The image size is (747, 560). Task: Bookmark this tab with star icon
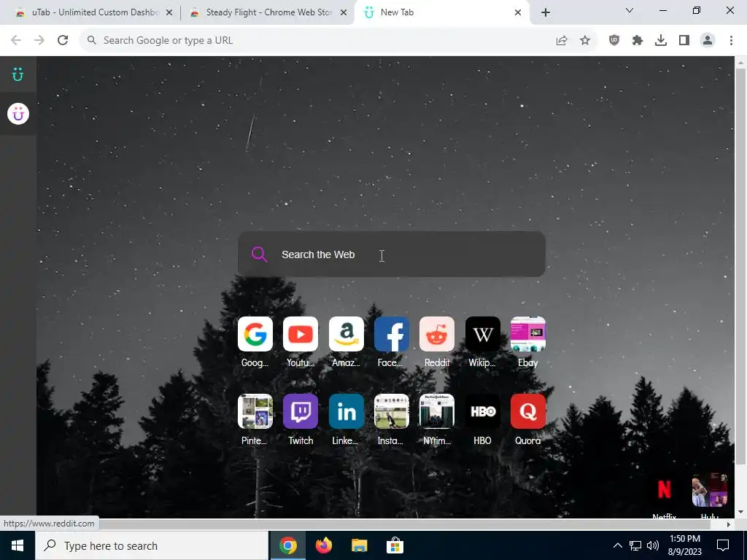pos(585,41)
